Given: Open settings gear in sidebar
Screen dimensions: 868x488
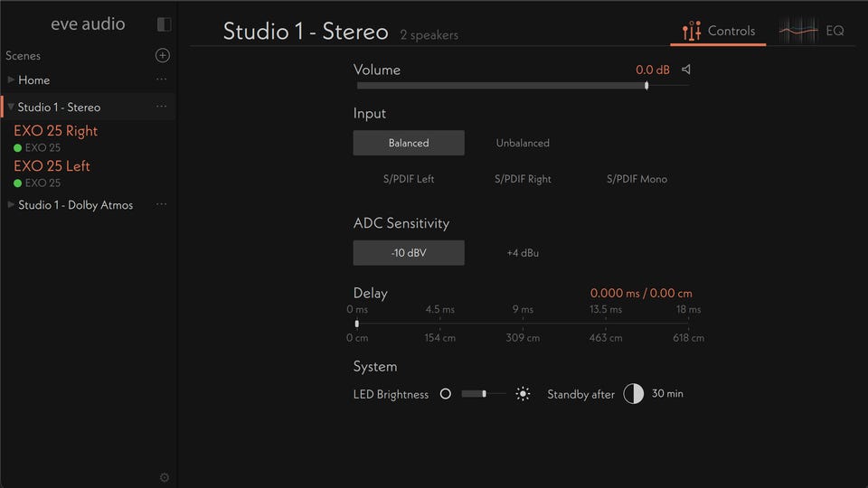Looking at the screenshot, I should pos(165,477).
